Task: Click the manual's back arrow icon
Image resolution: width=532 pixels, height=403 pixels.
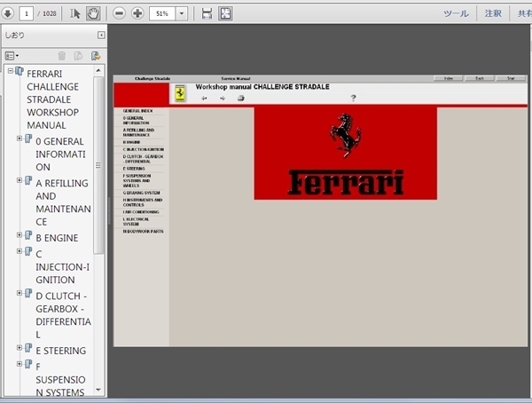Action: (204, 99)
